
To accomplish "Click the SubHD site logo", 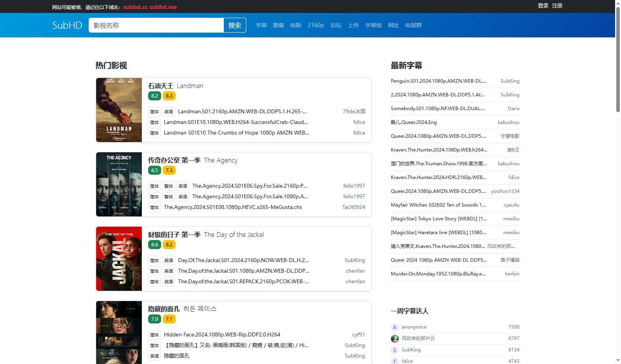I will pos(67,25).
